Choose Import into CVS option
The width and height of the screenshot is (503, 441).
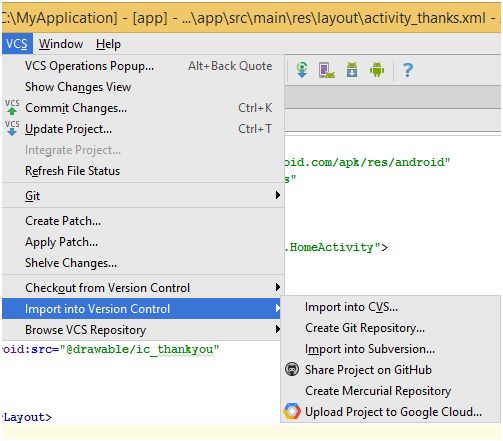click(x=391, y=307)
